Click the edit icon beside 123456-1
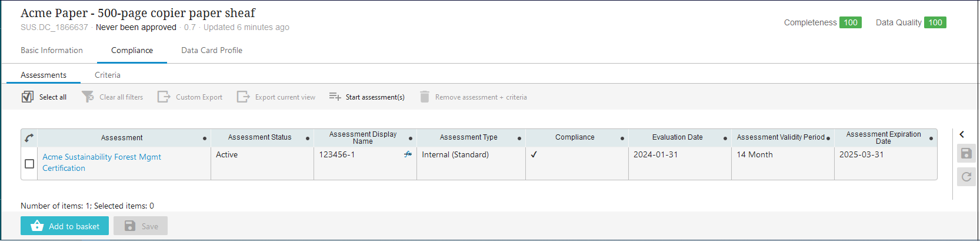 coord(408,154)
